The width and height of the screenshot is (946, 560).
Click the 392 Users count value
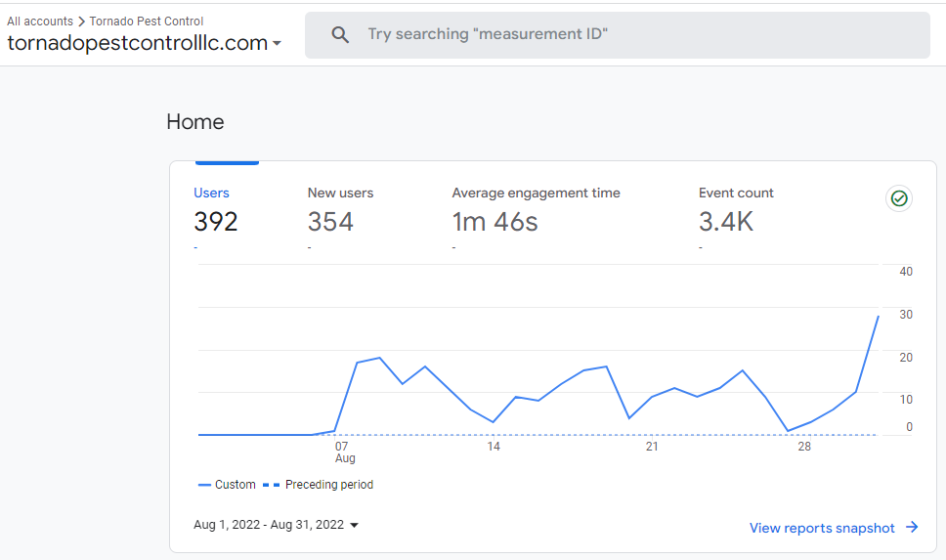216,222
